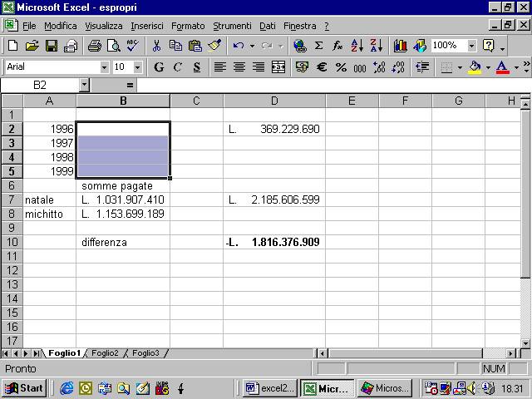Merge and center the selected cells

coord(278,66)
